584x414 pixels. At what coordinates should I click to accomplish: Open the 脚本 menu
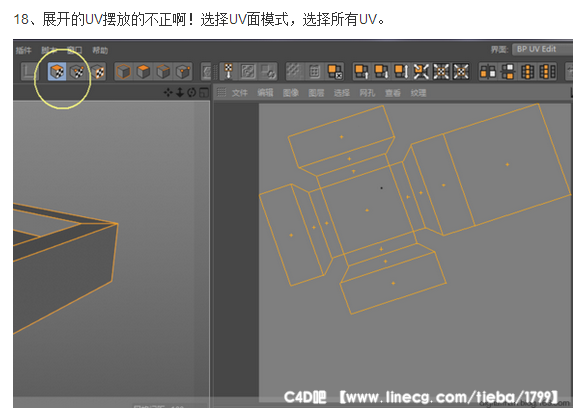(x=49, y=50)
